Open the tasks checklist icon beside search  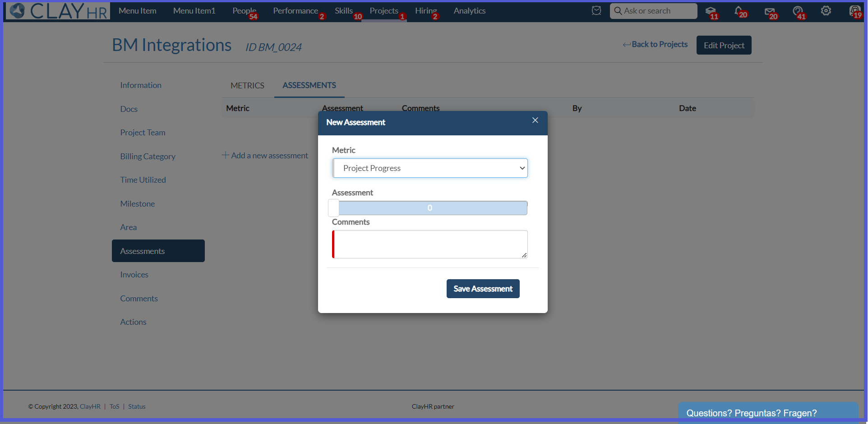[x=596, y=10]
